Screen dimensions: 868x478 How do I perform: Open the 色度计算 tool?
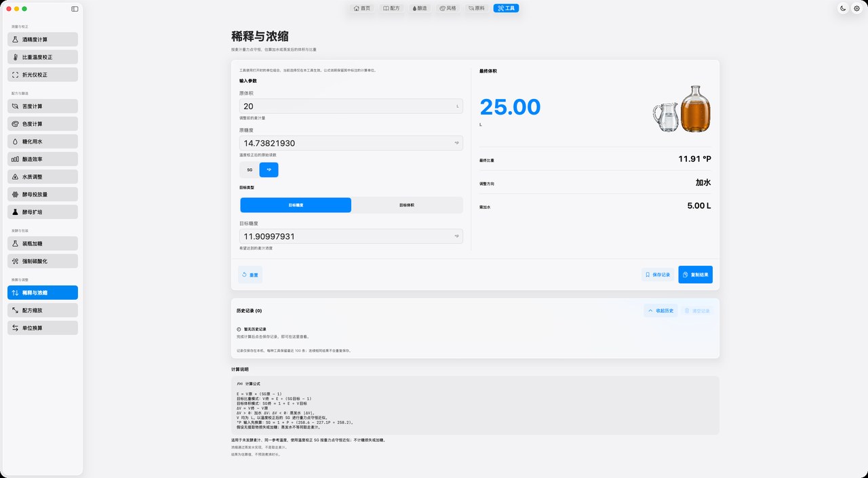coord(43,124)
